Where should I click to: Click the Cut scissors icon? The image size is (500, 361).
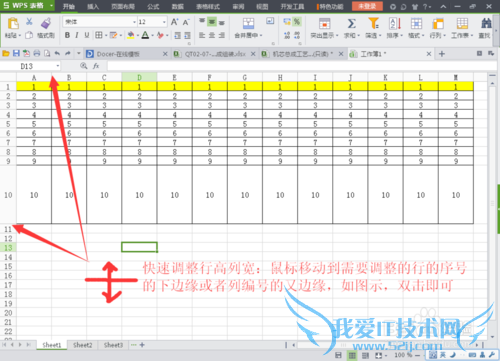click(x=29, y=22)
